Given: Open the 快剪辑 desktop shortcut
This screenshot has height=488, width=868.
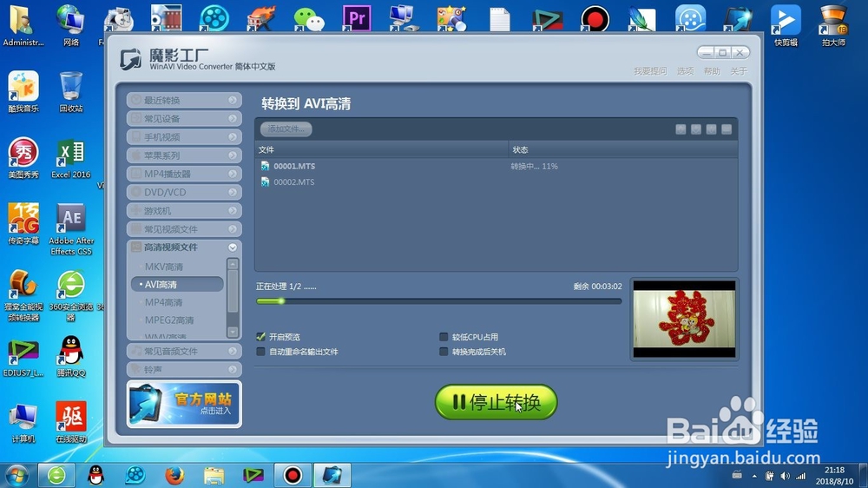Looking at the screenshot, I should (786, 26).
